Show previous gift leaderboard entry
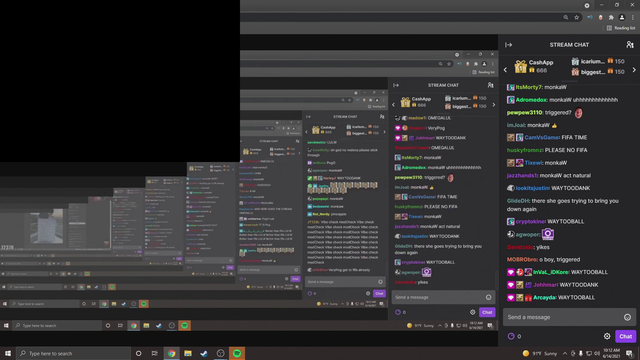Viewport: 640px width, 360px height. (x=505, y=70)
